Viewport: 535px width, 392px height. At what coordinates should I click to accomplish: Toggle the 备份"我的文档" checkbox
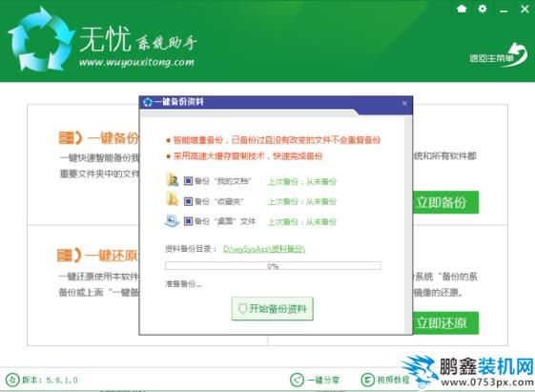(x=188, y=181)
